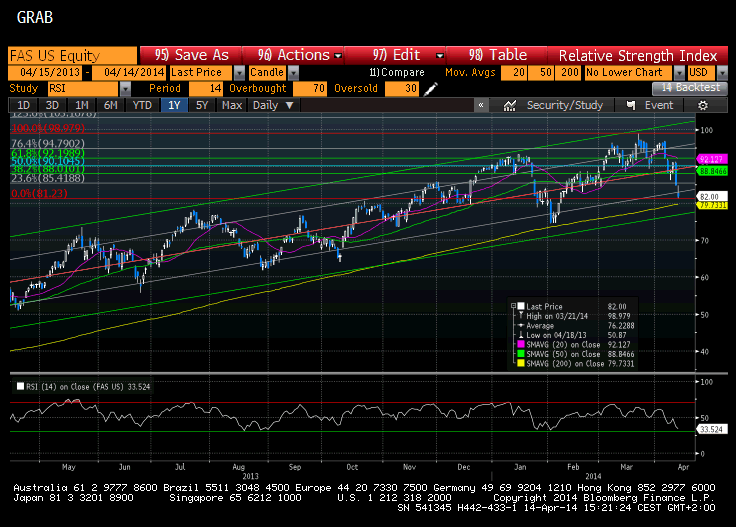
Task: Click the 82.00 last price label
Action: tap(712, 197)
